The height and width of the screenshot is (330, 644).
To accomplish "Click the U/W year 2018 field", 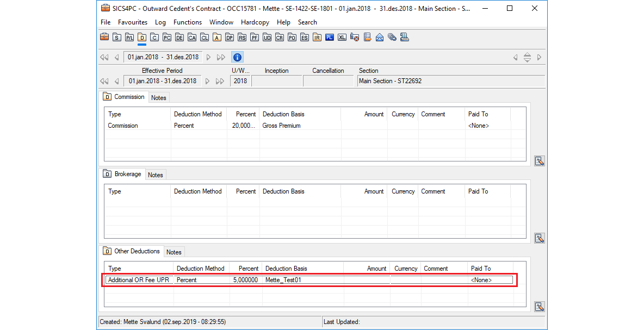I will 240,81.
